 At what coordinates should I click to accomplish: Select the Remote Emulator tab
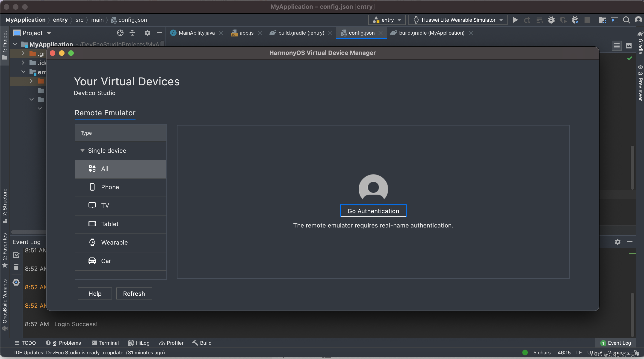point(105,113)
